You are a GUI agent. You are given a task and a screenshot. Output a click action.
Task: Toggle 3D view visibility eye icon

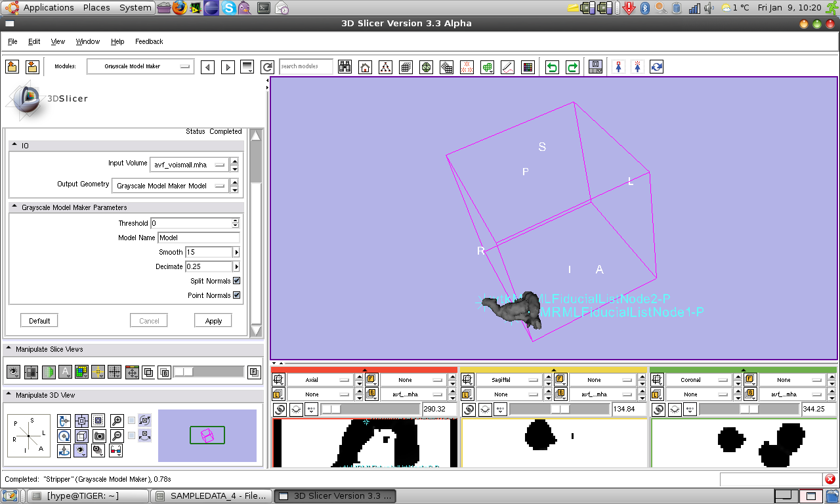pos(81,450)
